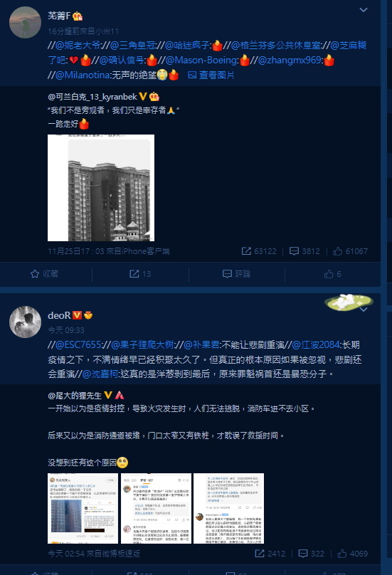The image size is (392, 575).
Task: Open 查看图片 view picture link
Action: click(211, 75)
